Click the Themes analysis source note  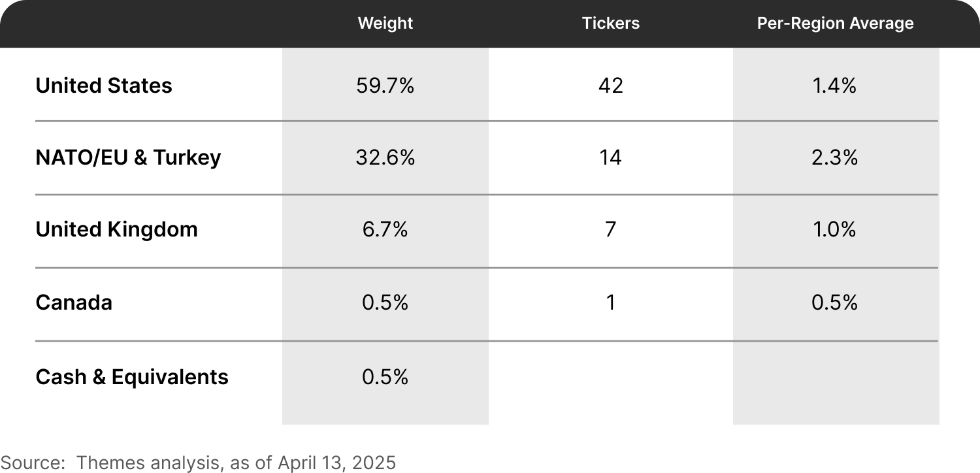tap(198, 463)
